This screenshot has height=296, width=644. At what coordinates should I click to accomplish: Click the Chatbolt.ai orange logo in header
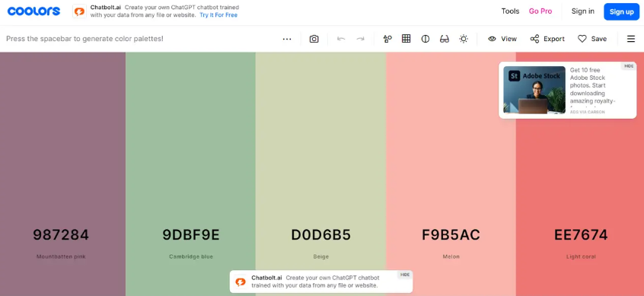point(79,11)
